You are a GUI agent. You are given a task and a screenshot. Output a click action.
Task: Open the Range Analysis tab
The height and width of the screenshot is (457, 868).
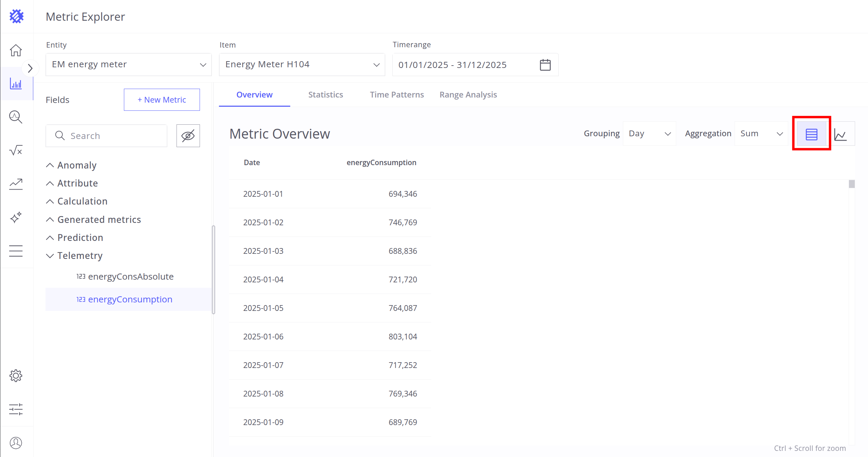(468, 95)
